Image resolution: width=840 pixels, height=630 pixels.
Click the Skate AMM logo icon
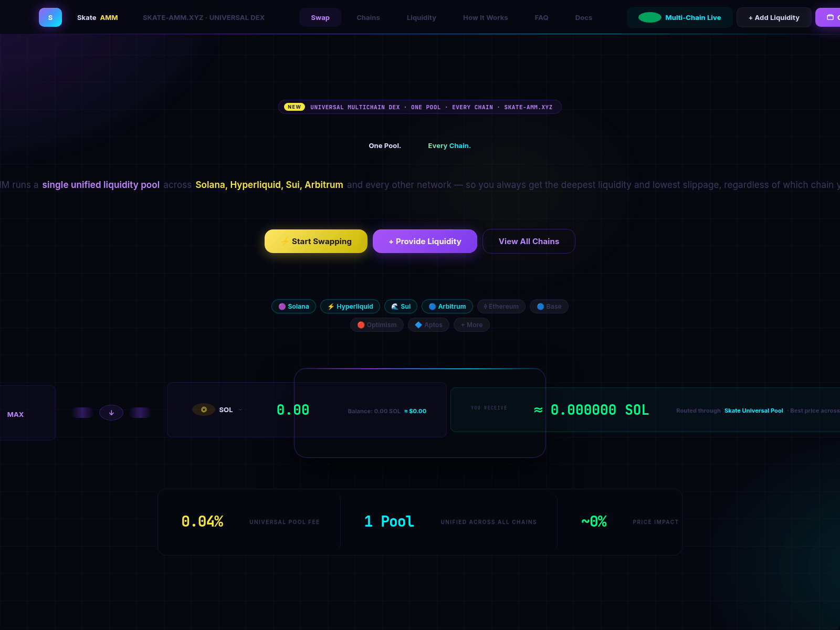pyautogui.click(x=50, y=17)
